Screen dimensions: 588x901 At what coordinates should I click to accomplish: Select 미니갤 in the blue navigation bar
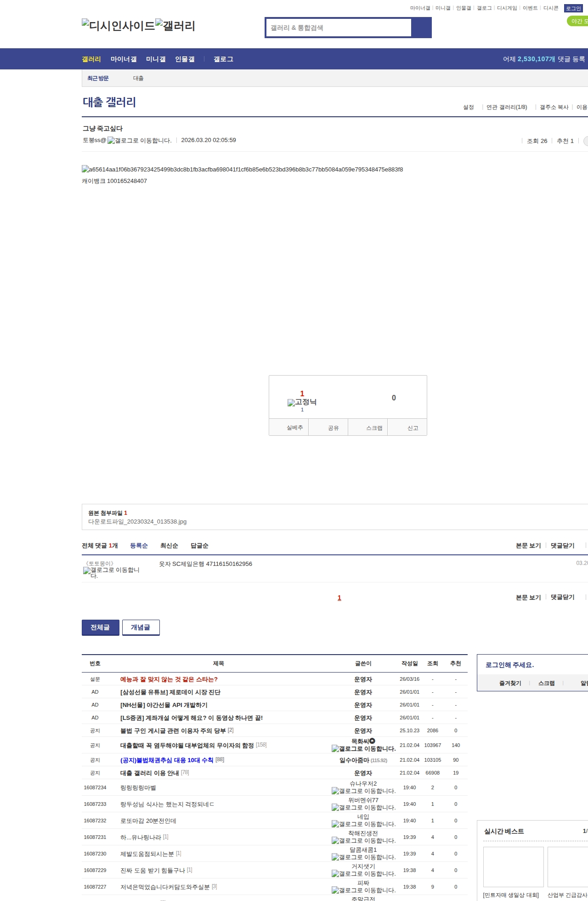click(156, 59)
